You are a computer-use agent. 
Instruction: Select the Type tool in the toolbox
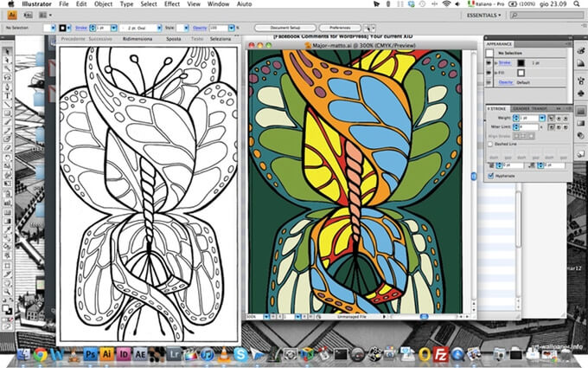pyautogui.click(x=7, y=96)
